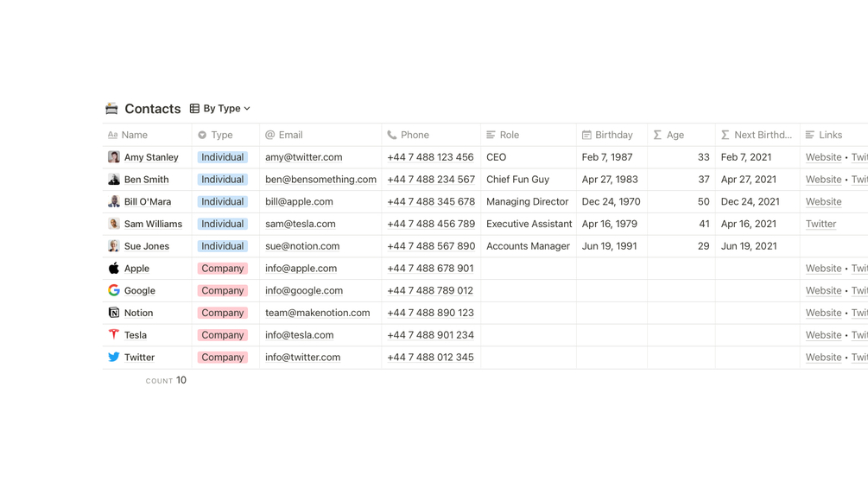The height and width of the screenshot is (488, 868).
Task: Open the By Type view dropdown
Action: click(x=220, y=109)
